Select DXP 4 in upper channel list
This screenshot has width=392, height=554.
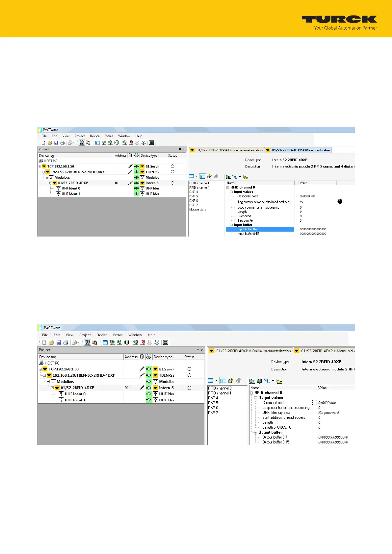click(x=194, y=192)
